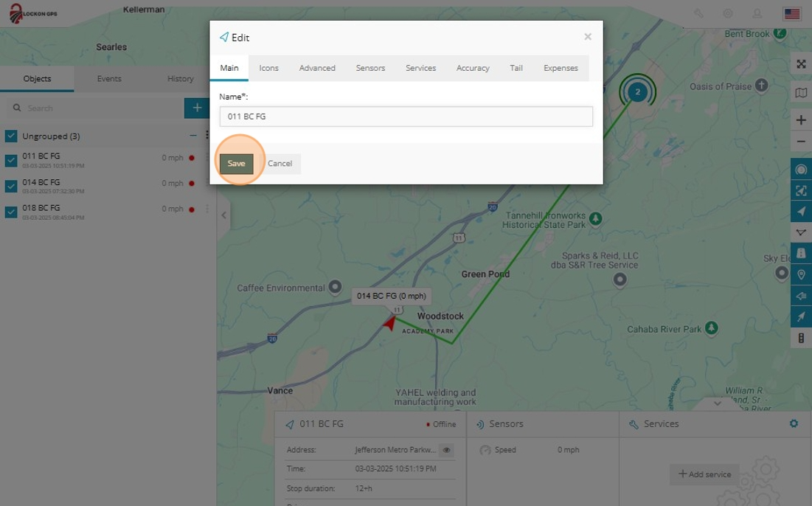Open the wrench tools icon in top bar
The image size is (812, 506).
(x=698, y=13)
